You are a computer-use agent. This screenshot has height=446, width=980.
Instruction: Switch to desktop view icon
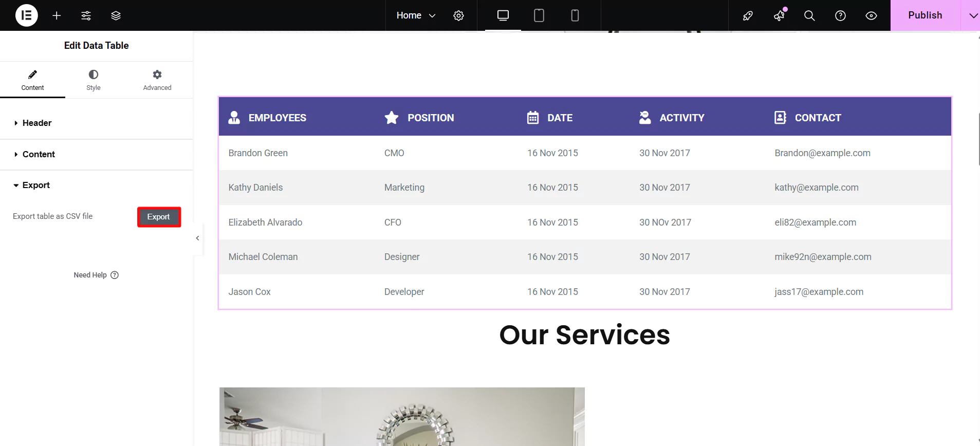coord(503,15)
